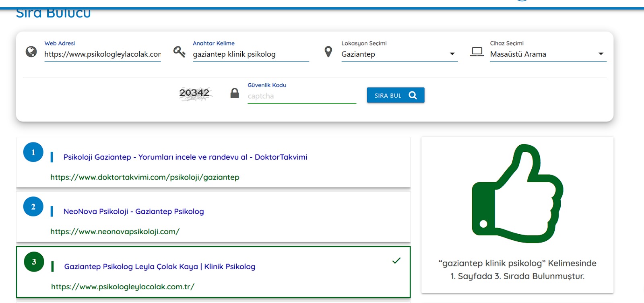Click the globe icon beside Web Adresi
Screen dimensions: 644x303
pos(31,52)
